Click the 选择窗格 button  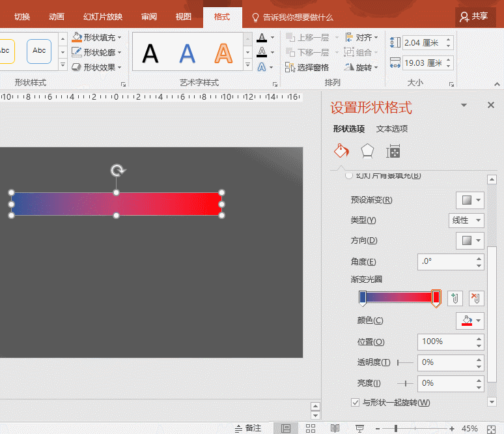[x=307, y=67]
